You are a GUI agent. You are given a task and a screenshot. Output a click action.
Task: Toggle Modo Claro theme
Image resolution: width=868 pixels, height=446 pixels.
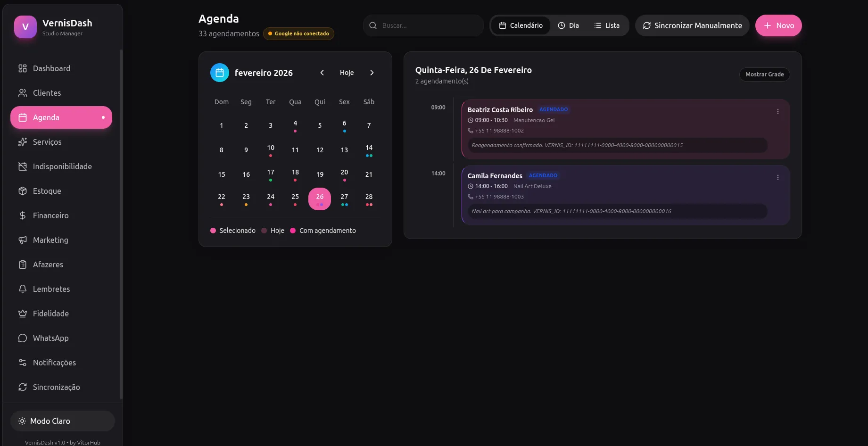63,421
